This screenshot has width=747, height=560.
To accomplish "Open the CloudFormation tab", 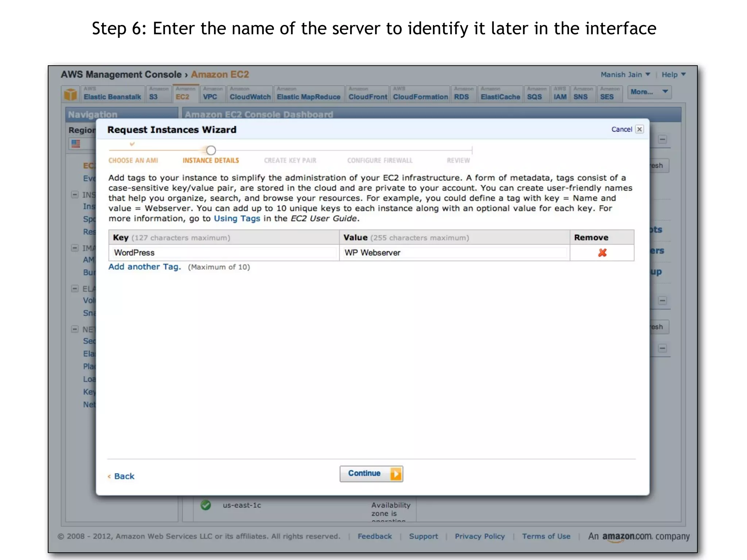I will [420, 94].
